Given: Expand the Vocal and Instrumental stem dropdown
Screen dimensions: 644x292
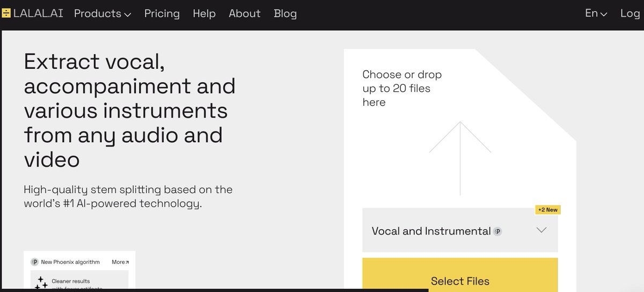Looking at the screenshot, I should tap(541, 230).
